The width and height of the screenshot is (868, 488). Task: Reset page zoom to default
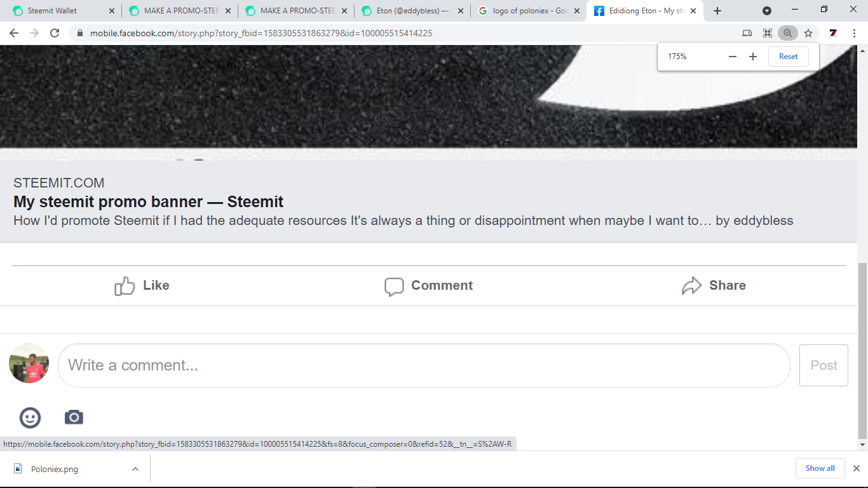(788, 57)
